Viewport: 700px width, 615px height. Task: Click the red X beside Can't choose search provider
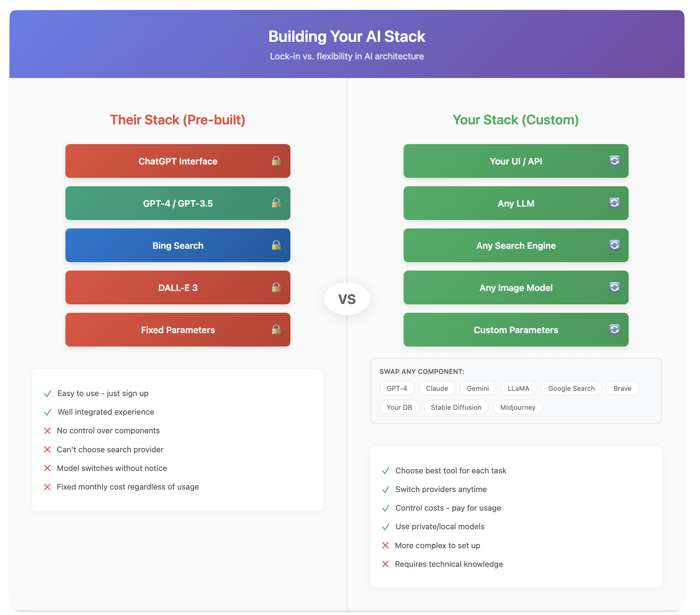coord(47,449)
